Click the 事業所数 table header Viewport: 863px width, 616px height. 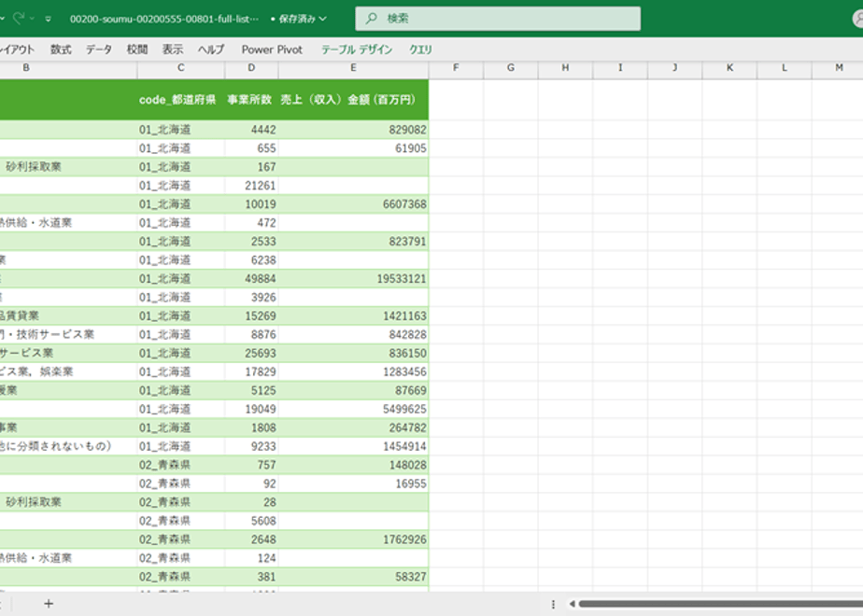coord(251,100)
